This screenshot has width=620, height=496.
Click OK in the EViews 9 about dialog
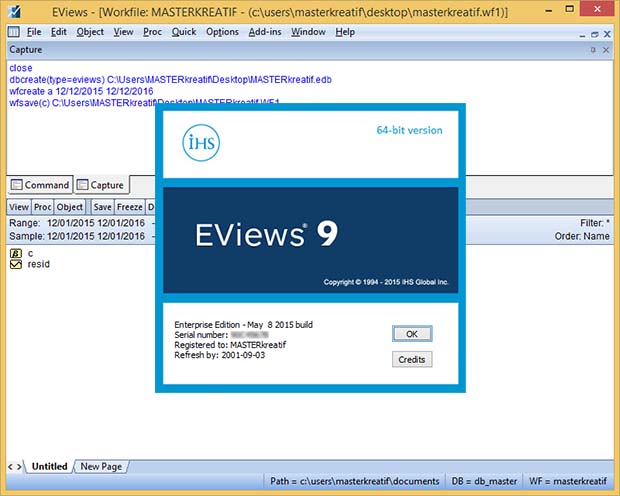coord(412,334)
